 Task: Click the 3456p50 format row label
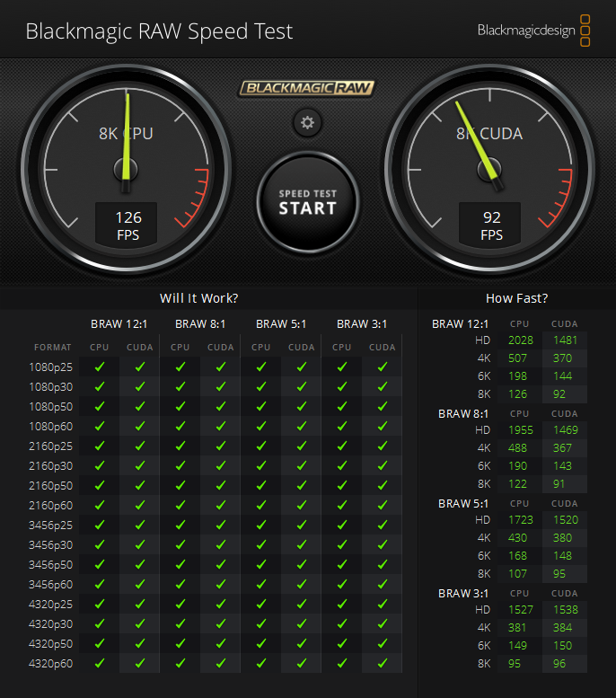point(51,565)
